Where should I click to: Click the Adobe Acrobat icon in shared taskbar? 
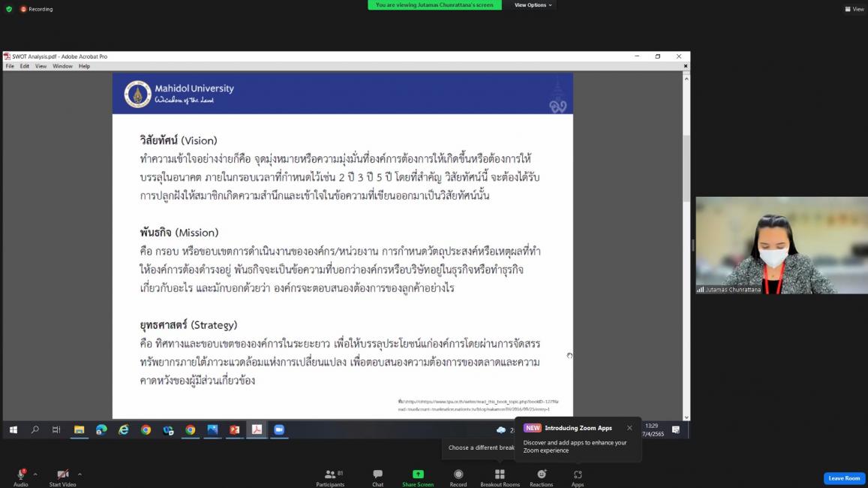tap(257, 429)
